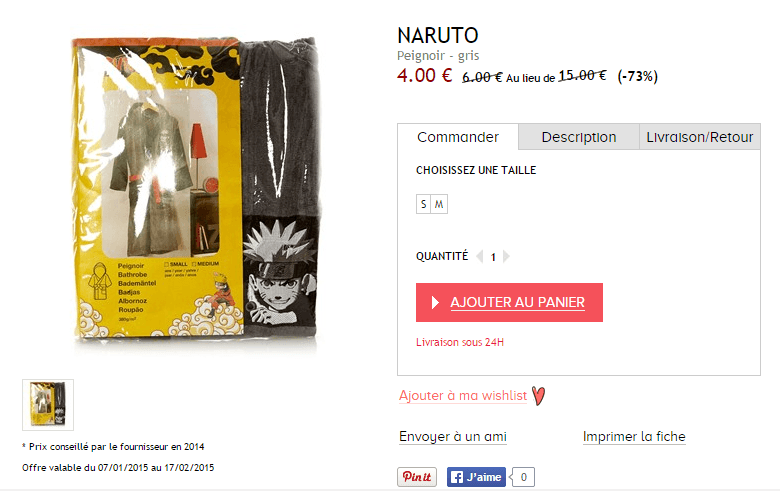Image resolution: width=780 pixels, height=491 pixels.
Task: Select size S
Action: pos(423,204)
